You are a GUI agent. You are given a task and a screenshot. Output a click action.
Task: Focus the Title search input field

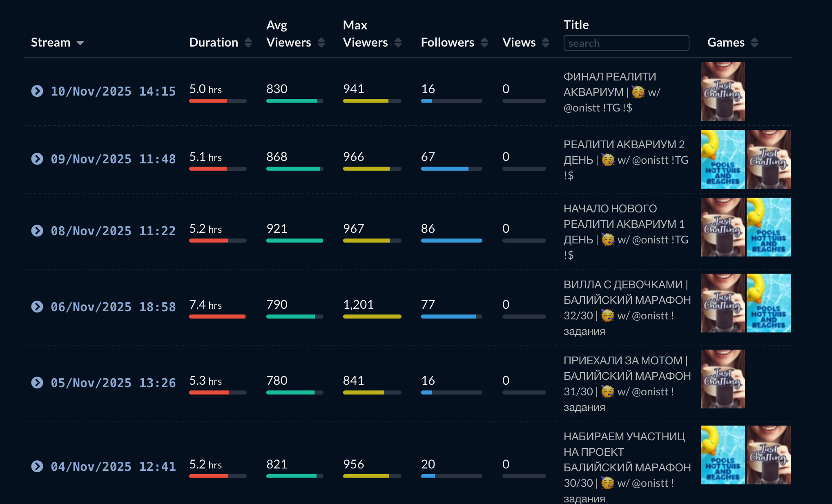click(626, 43)
